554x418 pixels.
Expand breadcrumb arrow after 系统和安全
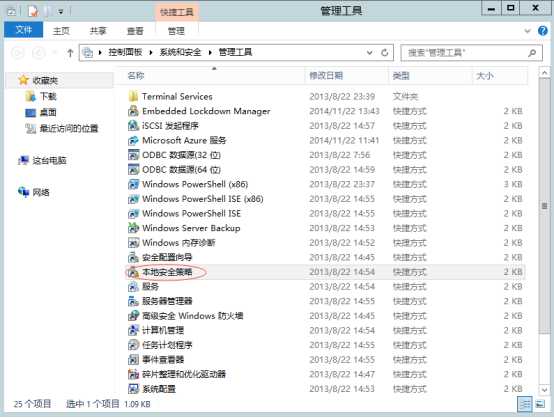tap(210, 53)
